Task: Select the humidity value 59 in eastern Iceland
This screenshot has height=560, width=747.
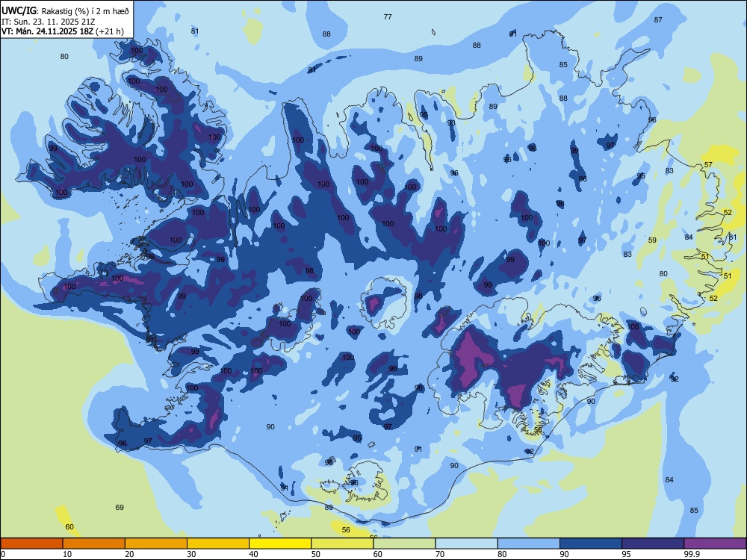Action: tap(652, 240)
